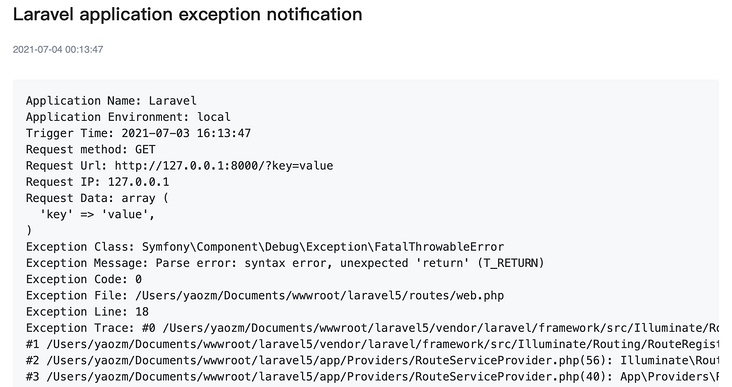The width and height of the screenshot is (732, 387).
Task: Click the routes/web.php exception file path
Action: pos(319,296)
